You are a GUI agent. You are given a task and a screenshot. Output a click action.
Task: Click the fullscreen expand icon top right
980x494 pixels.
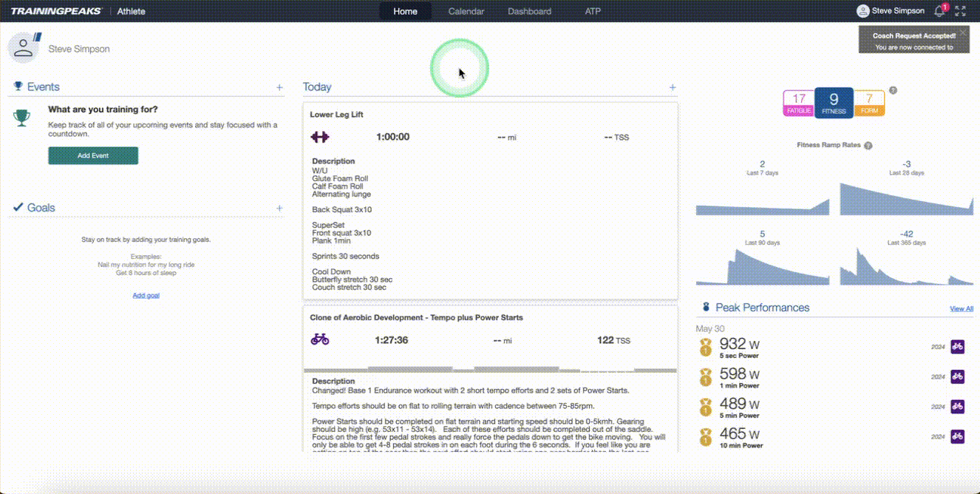pos(960,10)
